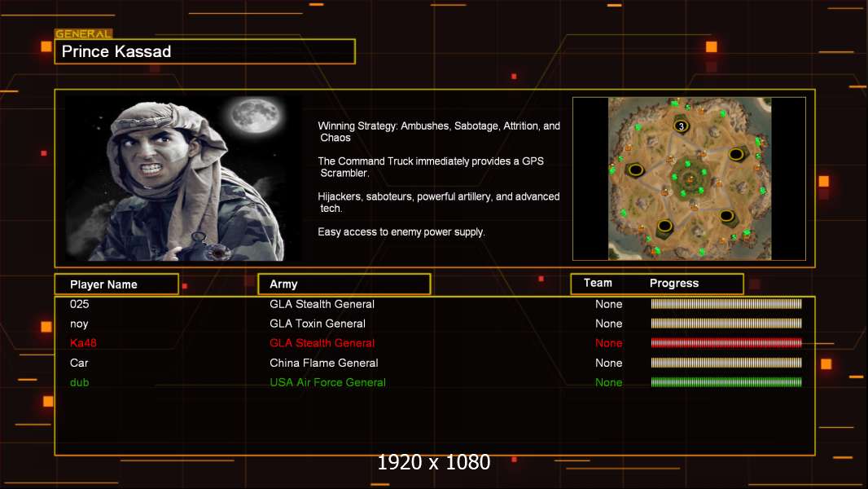This screenshot has height=489, width=868.
Task: Click USA Air Force General army entry
Action: tap(327, 382)
